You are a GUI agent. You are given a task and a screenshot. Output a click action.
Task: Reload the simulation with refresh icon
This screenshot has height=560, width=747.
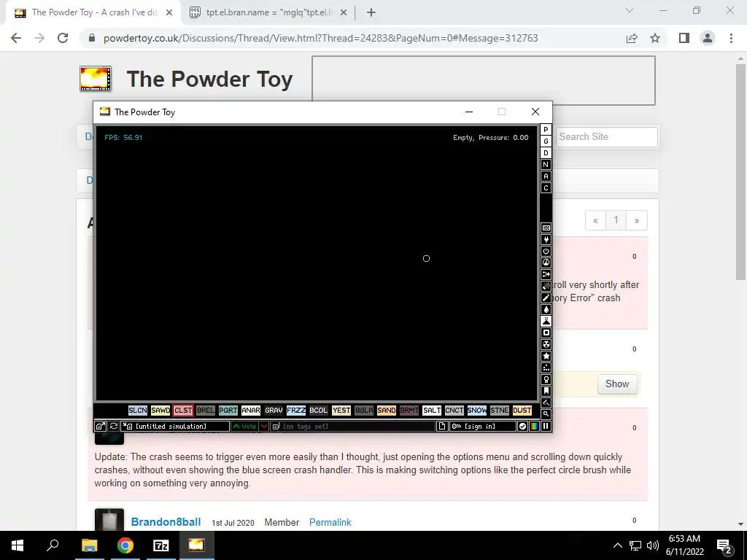(x=113, y=426)
